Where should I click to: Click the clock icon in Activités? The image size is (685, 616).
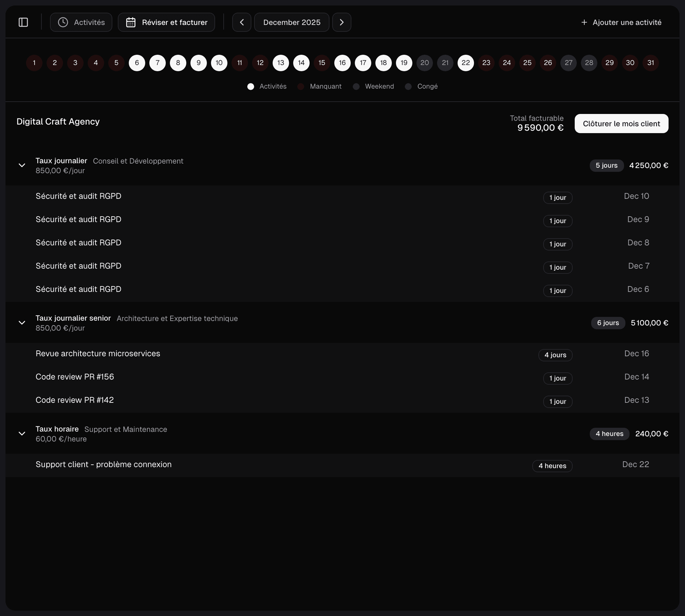click(63, 22)
